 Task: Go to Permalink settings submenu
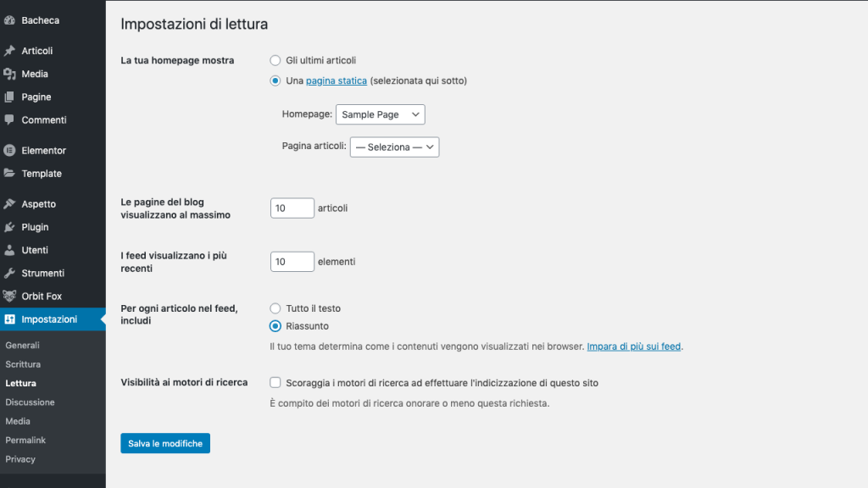point(25,441)
